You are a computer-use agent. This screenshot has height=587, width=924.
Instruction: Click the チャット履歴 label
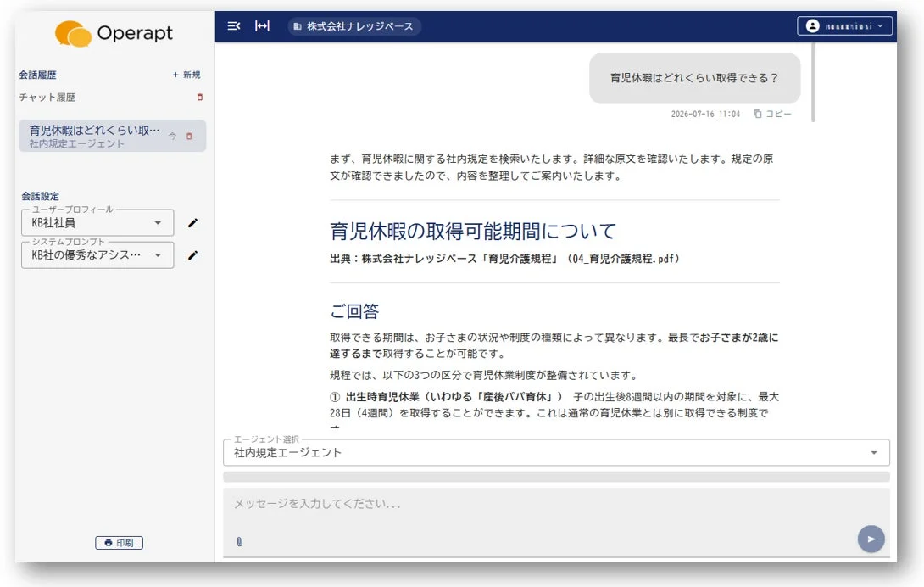coord(47,98)
